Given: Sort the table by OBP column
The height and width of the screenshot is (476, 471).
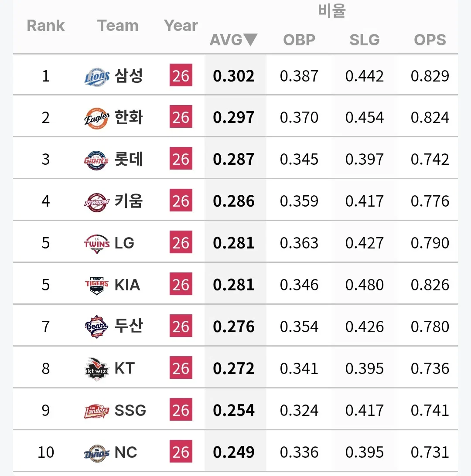Looking at the screenshot, I should click(x=299, y=40).
